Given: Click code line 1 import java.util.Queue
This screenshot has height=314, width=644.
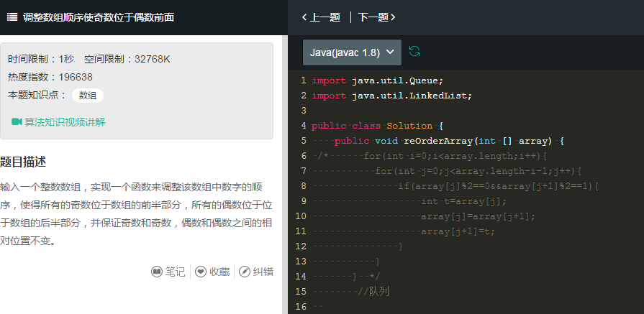Looking at the screenshot, I should (x=378, y=80).
